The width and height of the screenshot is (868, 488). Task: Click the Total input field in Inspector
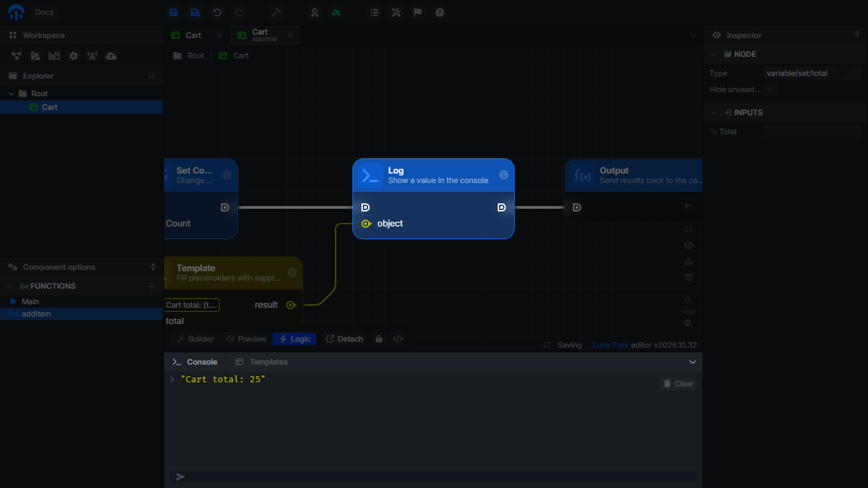tap(812, 131)
